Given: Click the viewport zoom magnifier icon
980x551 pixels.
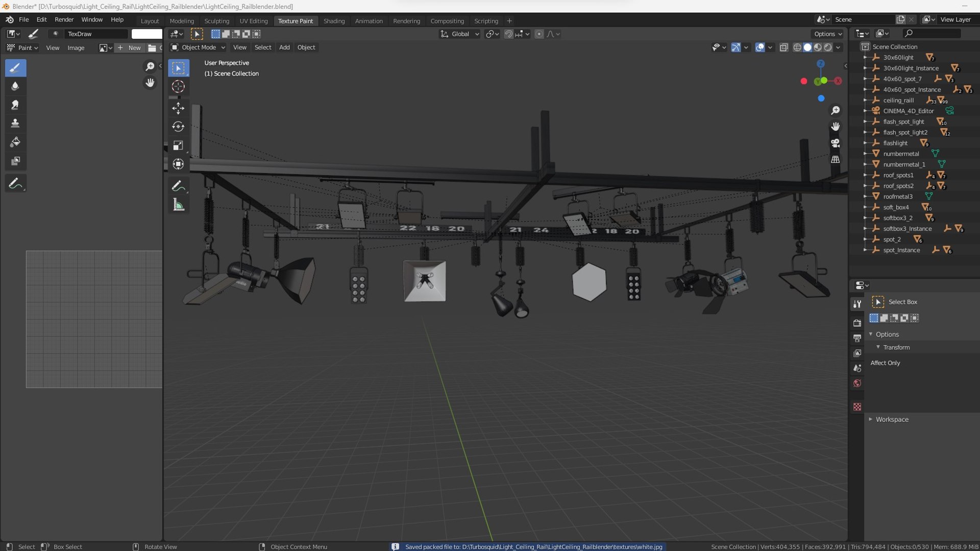Looking at the screenshot, I should (835, 110).
